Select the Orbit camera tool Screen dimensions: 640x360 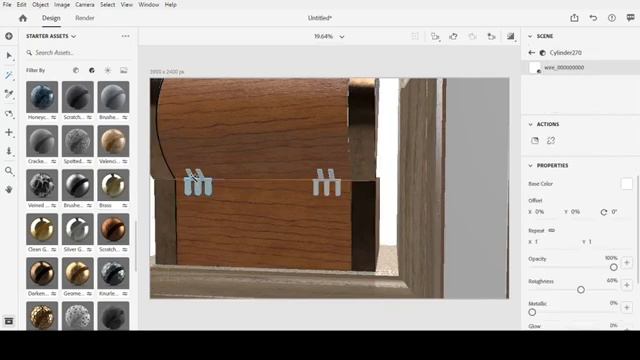(9, 113)
